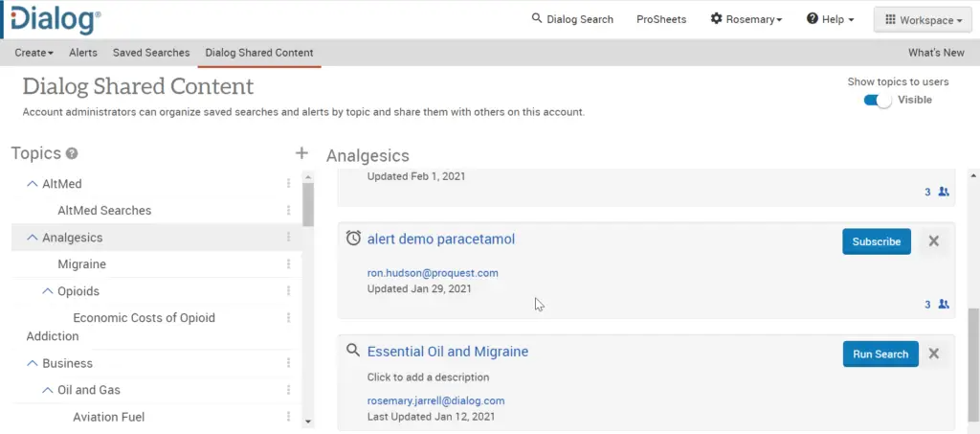The image size is (980, 434).
Task: Remove Essential Oil and Migraine with X
Action: pyautogui.click(x=934, y=354)
